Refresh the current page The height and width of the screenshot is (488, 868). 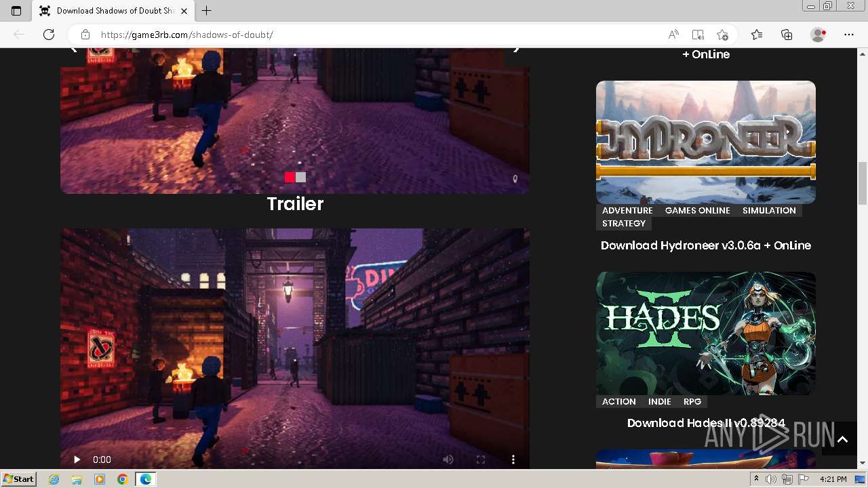(x=49, y=35)
